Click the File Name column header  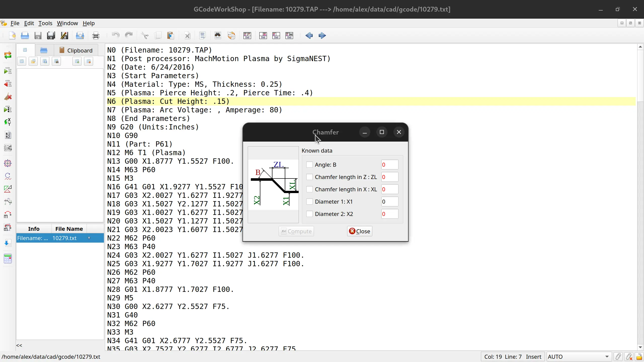tap(69, 229)
